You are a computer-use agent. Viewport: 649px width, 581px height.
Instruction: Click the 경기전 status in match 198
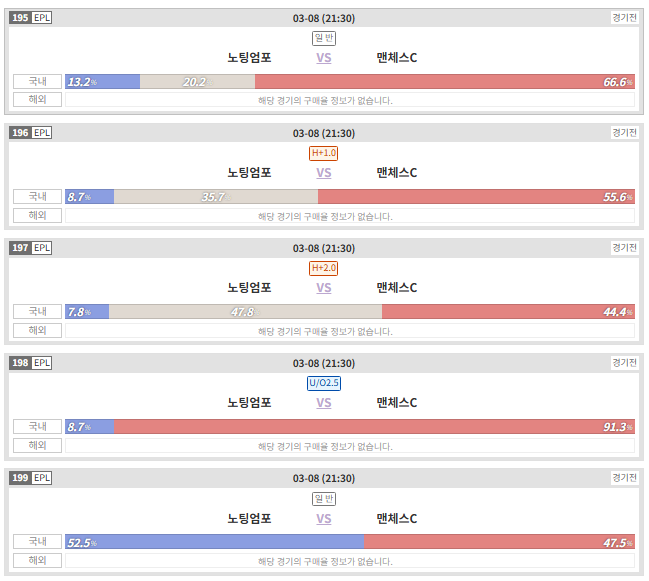point(625,363)
